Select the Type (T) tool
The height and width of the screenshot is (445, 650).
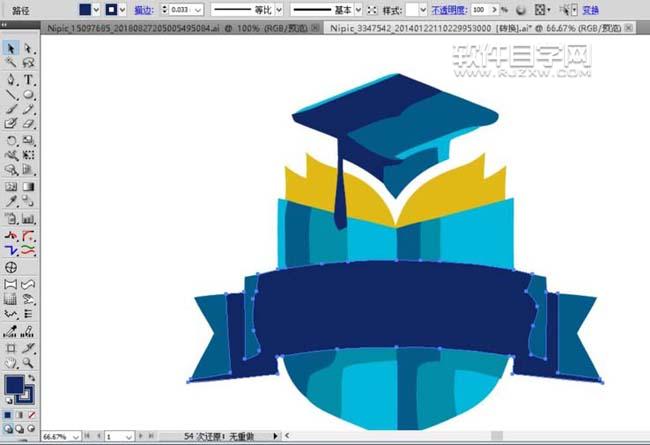pos(28,79)
